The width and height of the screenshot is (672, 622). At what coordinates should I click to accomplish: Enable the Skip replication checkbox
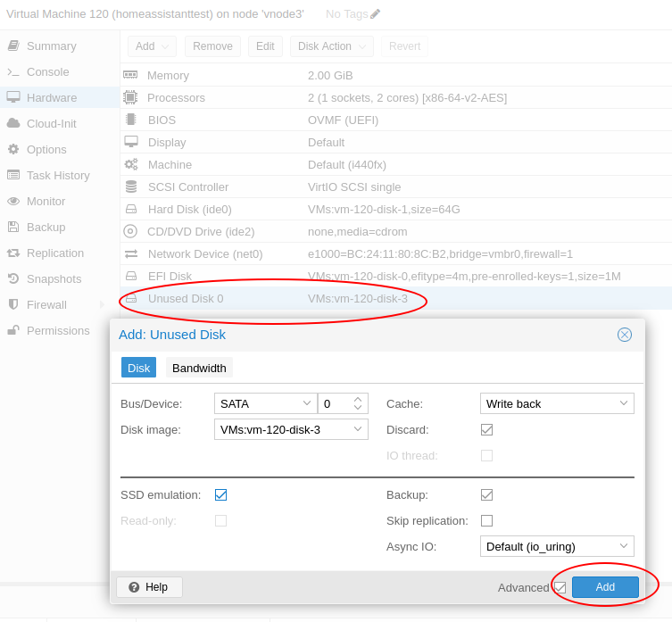[486, 520]
